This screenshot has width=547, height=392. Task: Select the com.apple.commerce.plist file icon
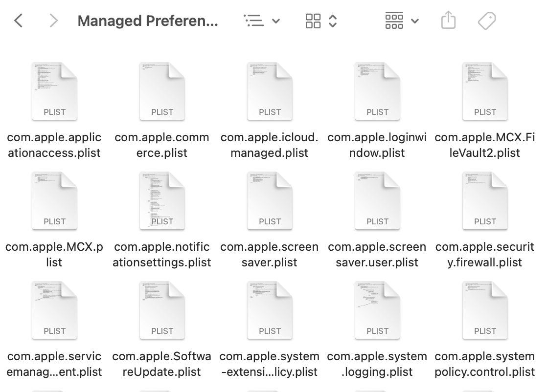click(x=162, y=91)
